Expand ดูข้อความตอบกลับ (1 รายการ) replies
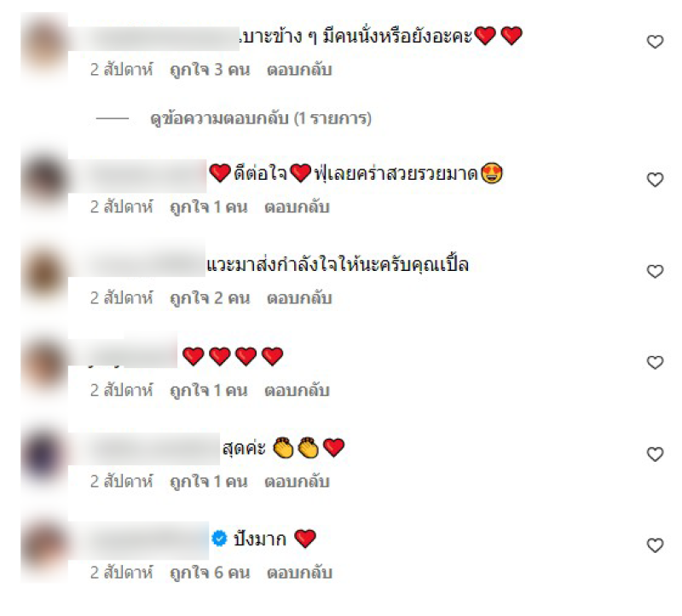The image size is (682, 616). click(261, 118)
